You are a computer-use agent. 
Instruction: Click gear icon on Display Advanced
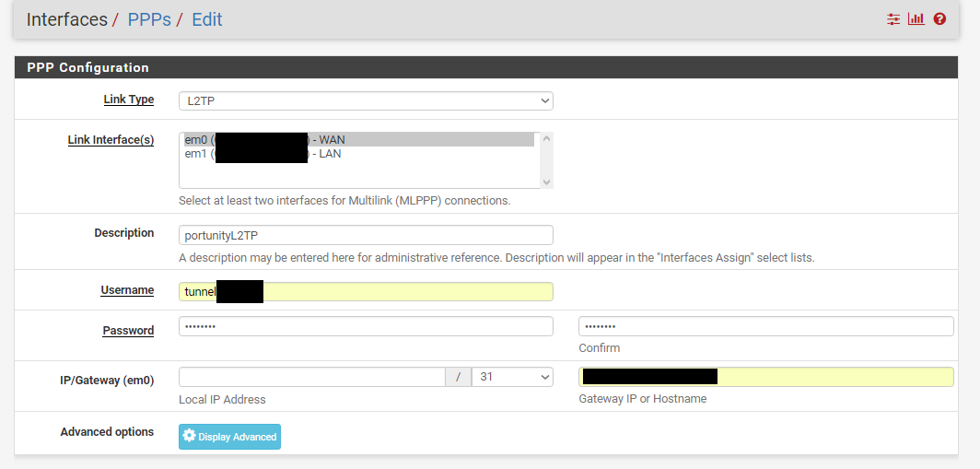point(190,437)
